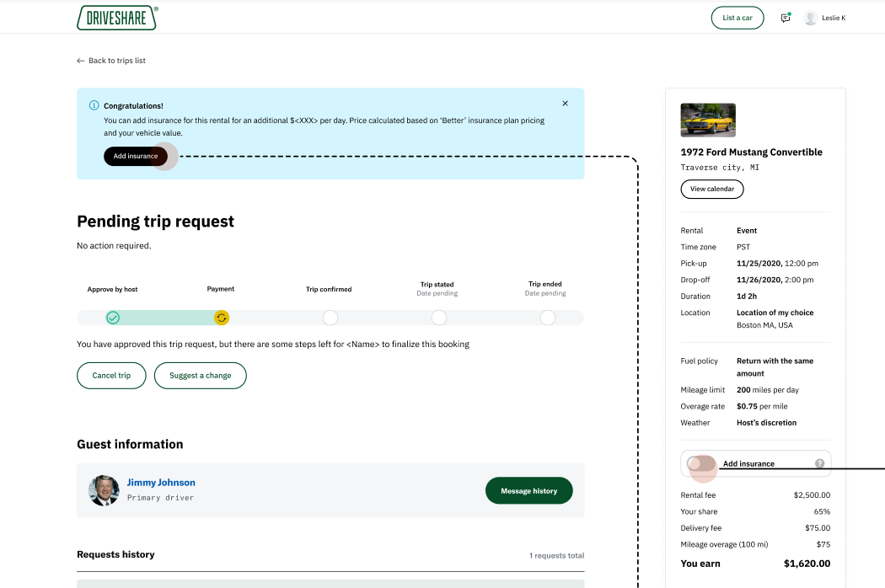Click the Leslie K username
The width and height of the screenshot is (885, 588).
point(834,18)
